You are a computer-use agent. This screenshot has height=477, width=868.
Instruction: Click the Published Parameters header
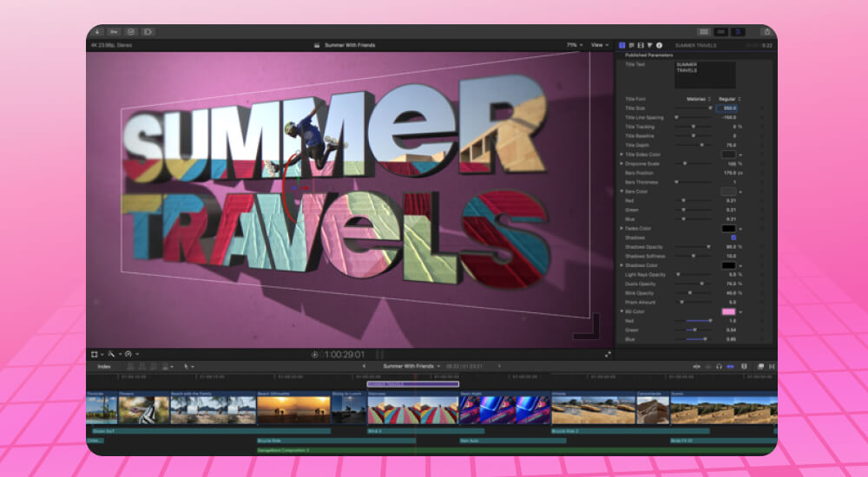click(x=648, y=56)
